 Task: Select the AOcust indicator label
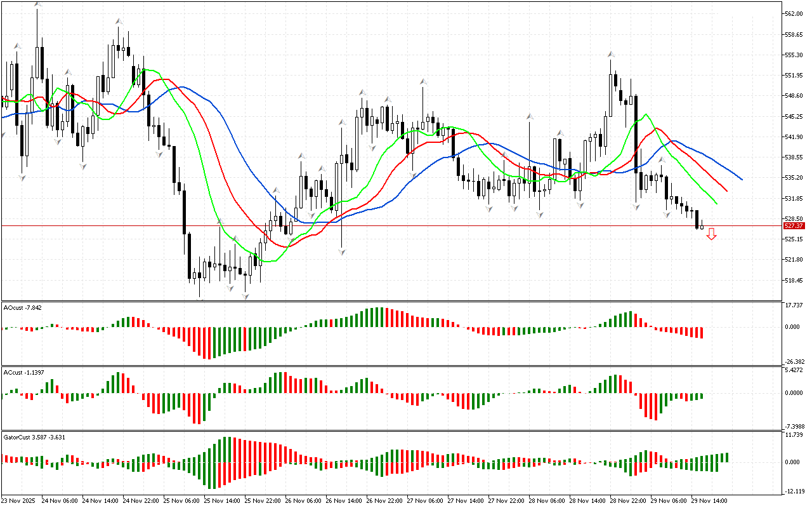tap(23, 308)
